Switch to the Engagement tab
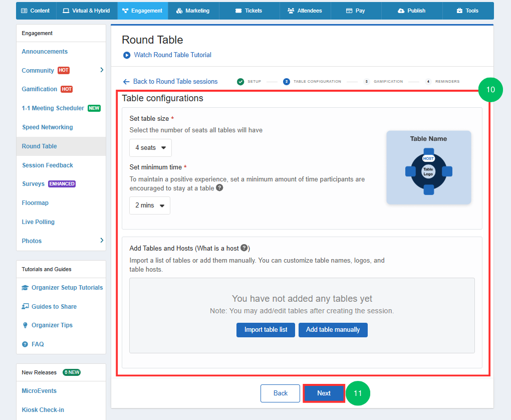This screenshot has height=420, width=511. (142, 11)
